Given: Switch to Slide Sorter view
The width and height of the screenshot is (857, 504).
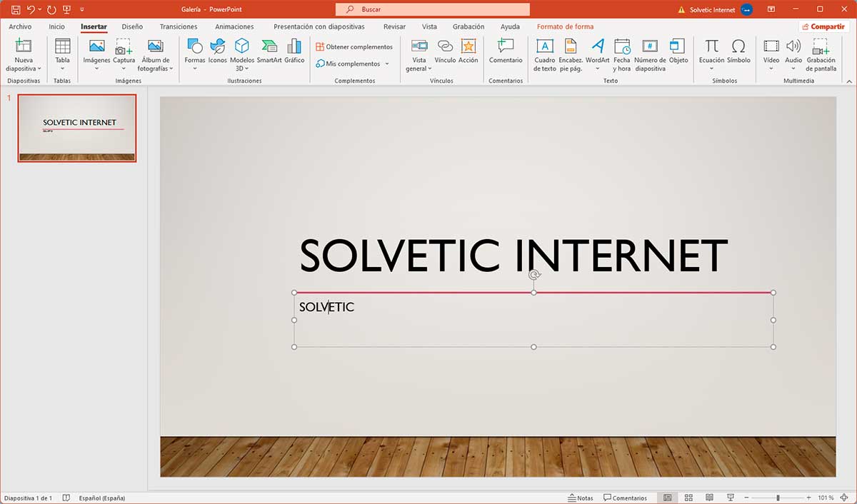Looking at the screenshot, I should [x=688, y=498].
